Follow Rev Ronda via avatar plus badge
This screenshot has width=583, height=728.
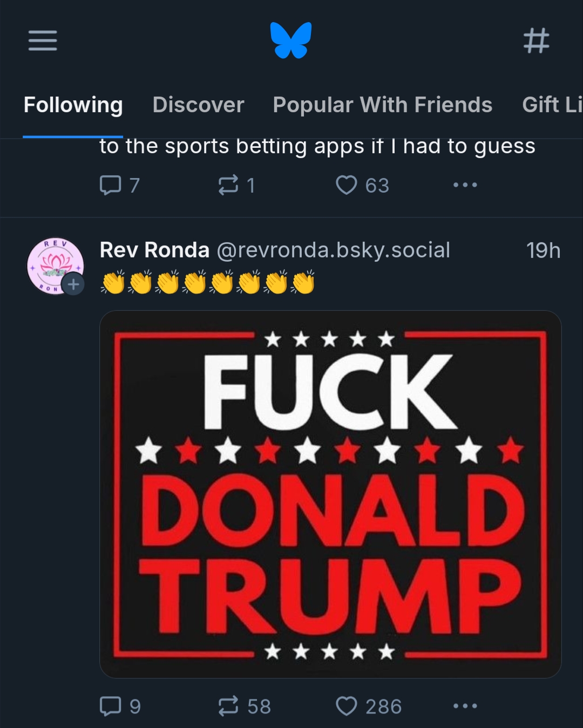point(73,284)
